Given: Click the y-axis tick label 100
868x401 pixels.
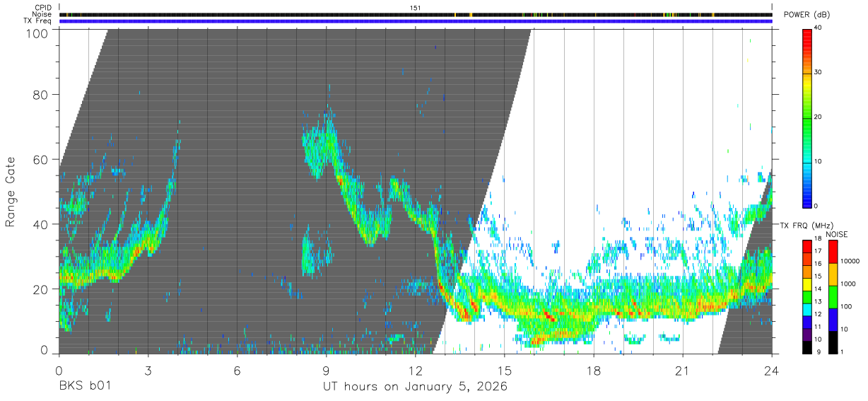Looking at the screenshot, I should coord(37,33).
